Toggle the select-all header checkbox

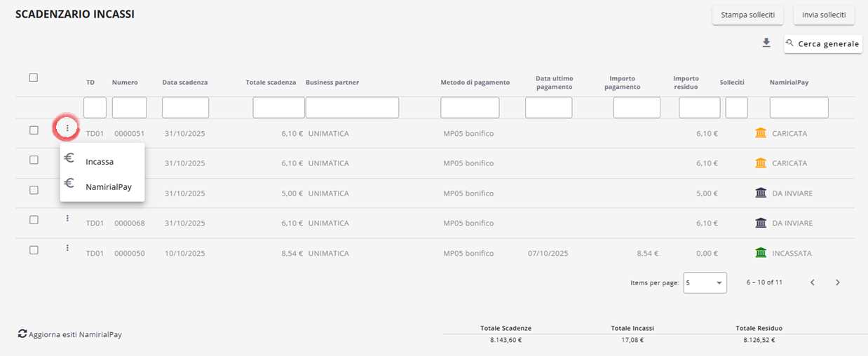pyautogui.click(x=34, y=78)
